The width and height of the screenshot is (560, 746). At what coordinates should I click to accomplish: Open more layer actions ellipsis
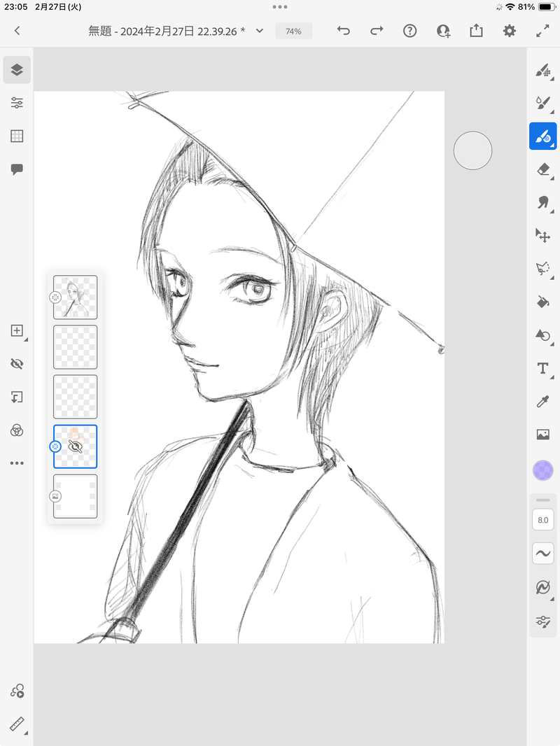point(17,463)
